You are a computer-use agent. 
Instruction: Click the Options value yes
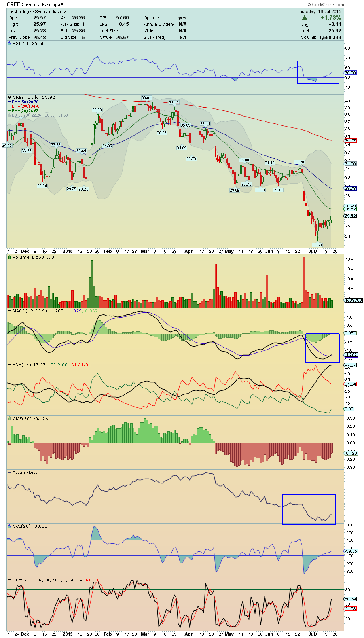[x=182, y=18]
